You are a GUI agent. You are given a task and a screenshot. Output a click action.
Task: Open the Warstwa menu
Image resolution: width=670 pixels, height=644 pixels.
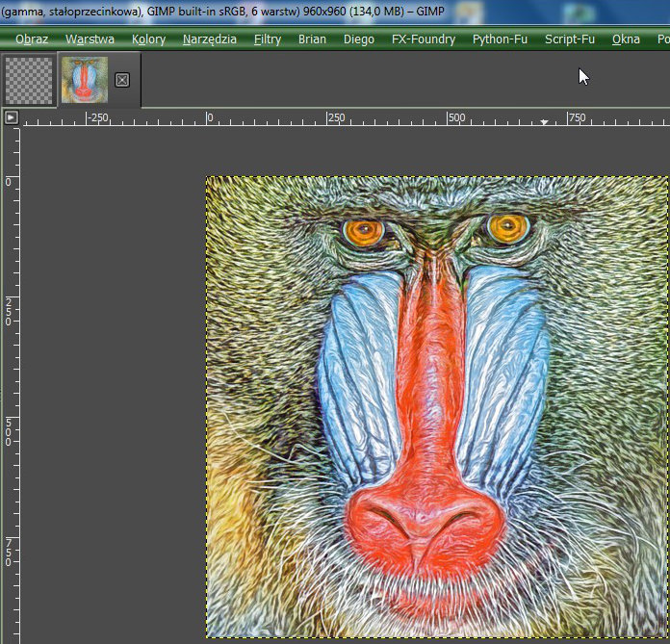[90, 39]
